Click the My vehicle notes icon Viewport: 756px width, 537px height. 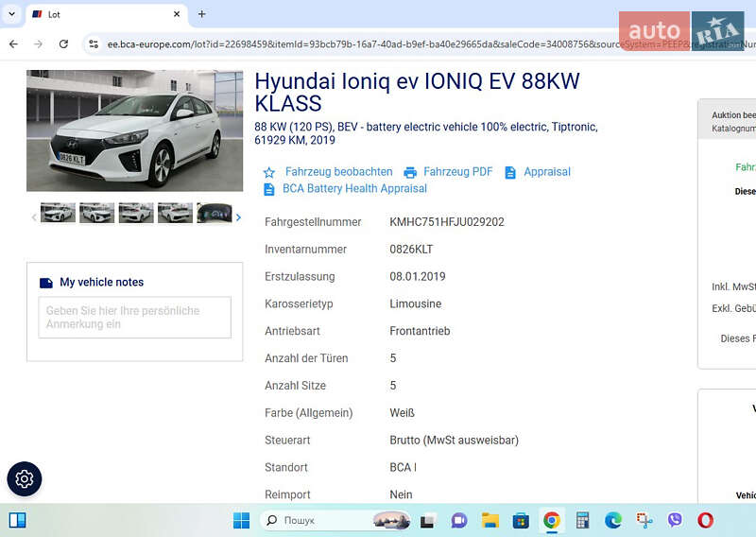click(x=45, y=283)
